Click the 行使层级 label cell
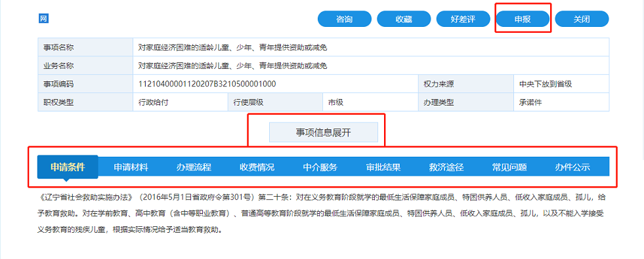644x259 pixels. tap(276, 102)
